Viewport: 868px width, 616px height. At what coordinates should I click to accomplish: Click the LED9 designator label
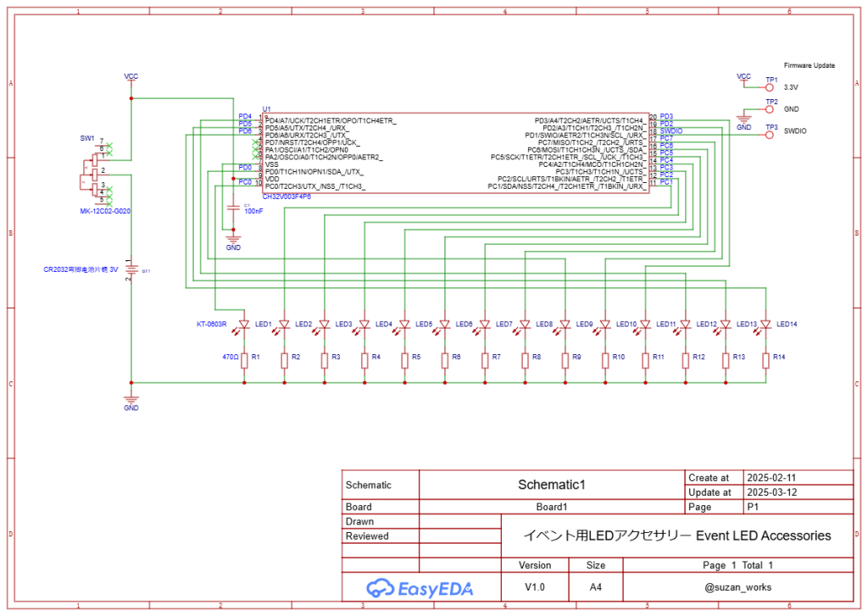point(584,325)
